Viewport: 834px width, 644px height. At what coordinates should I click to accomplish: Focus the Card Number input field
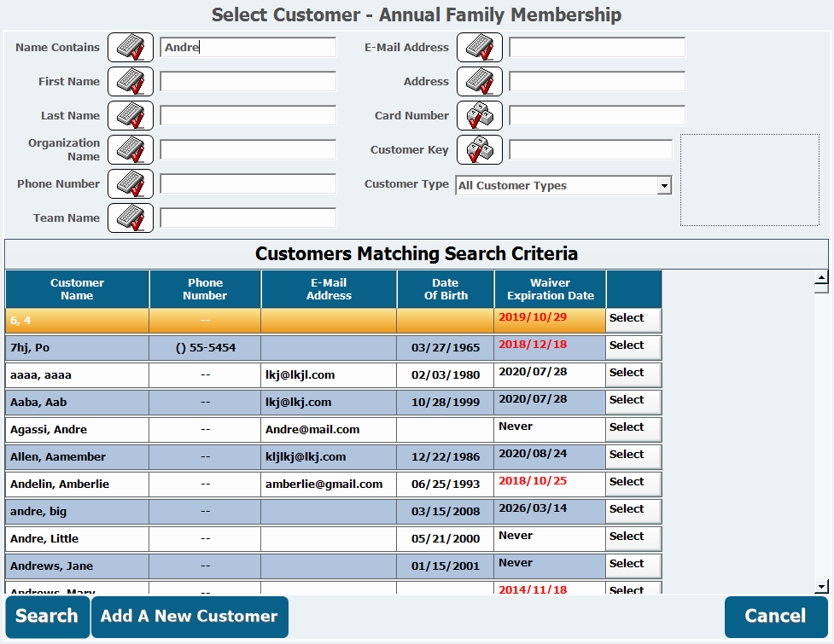[597, 116]
